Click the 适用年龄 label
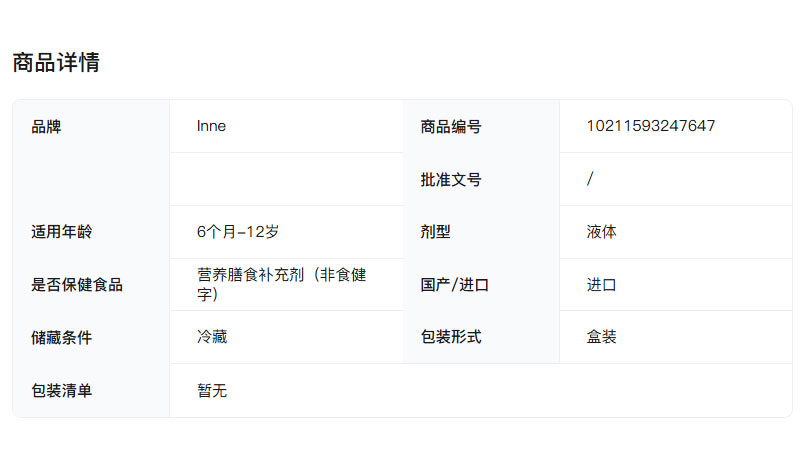 tap(61, 232)
